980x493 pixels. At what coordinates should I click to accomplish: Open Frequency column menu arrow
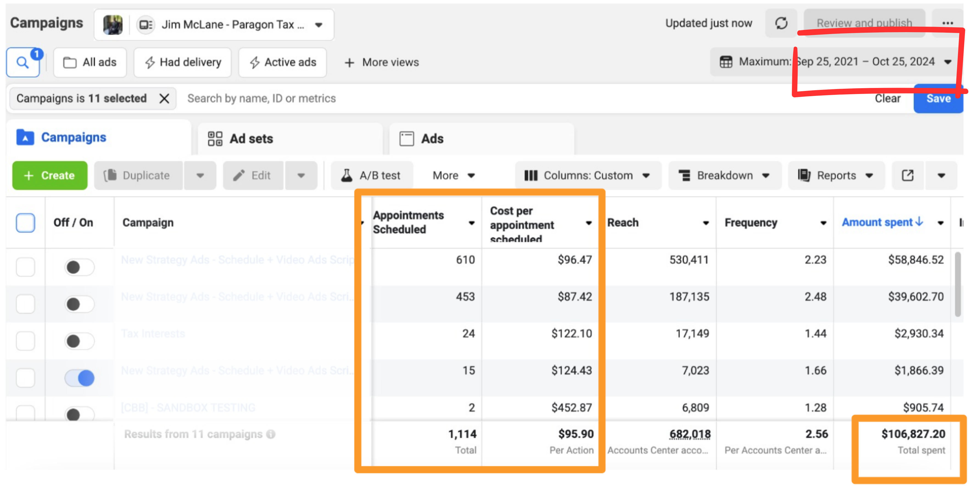point(823,223)
